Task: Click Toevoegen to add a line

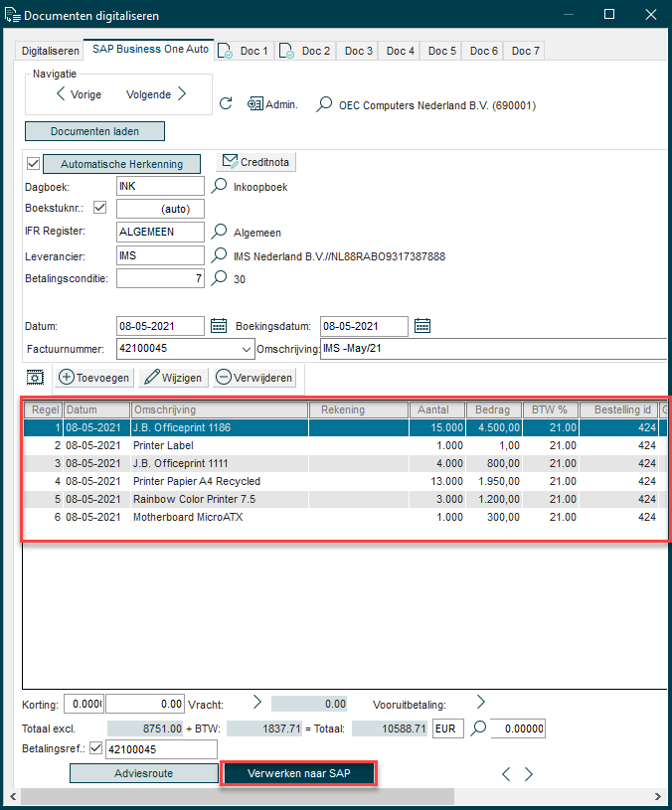Action: (x=94, y=378)
